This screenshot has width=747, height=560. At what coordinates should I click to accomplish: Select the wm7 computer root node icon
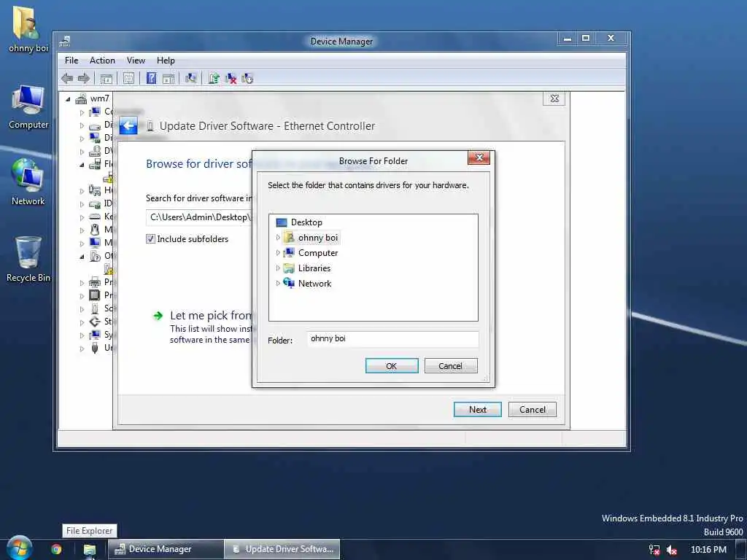coord(81,98)
